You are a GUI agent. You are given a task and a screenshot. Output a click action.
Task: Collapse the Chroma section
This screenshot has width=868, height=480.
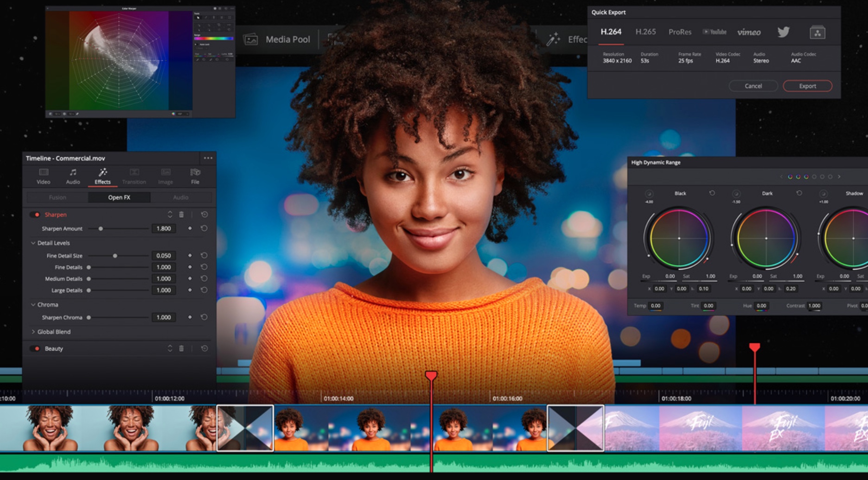coord(33,304)
